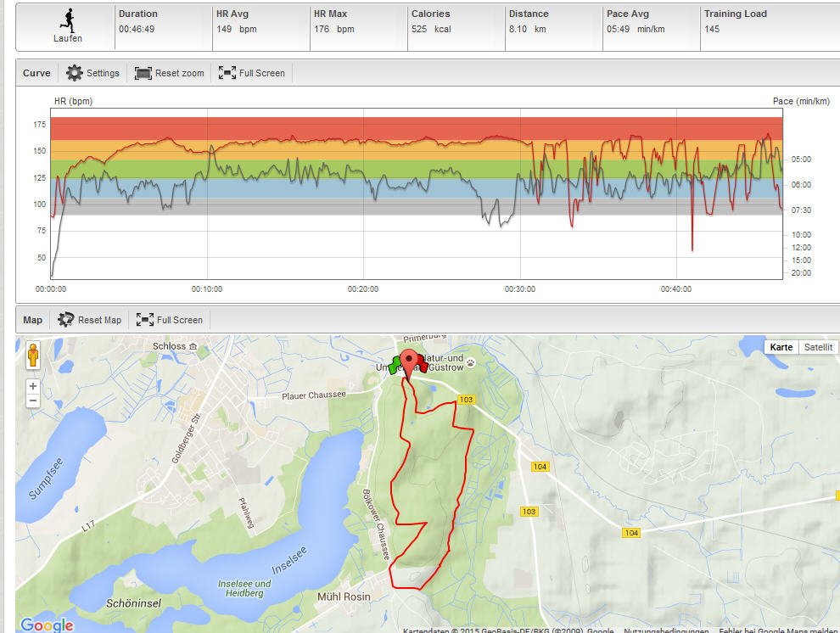This screenshot has width=840, height=633.
Task: Click the HR Max value 176 bpm
Action: (333, 29)
